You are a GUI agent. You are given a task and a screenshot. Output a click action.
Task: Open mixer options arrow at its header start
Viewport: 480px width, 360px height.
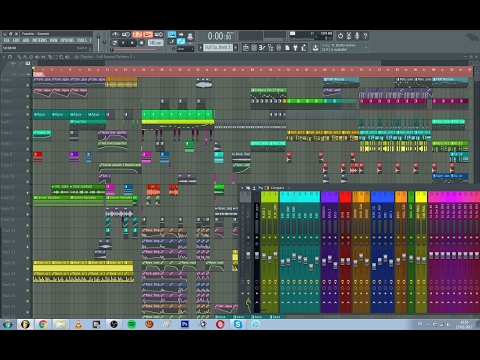point(242,188)
